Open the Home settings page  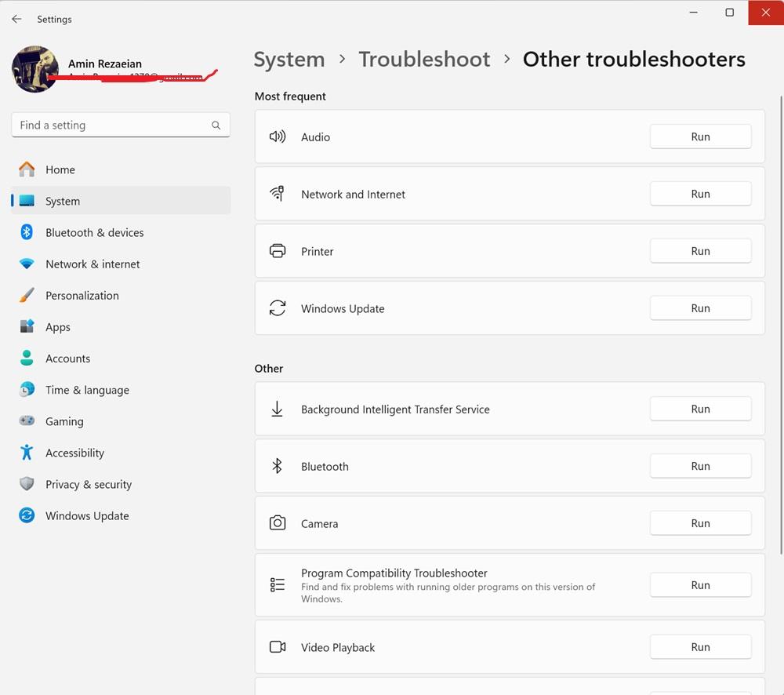pyautogui.click(x=60, y=169)
